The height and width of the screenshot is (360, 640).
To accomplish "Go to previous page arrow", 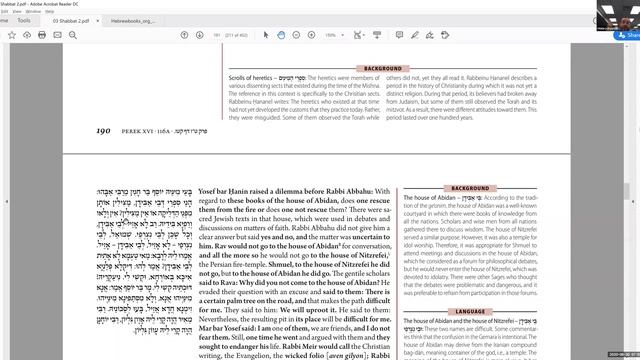I will pos(184,35).
